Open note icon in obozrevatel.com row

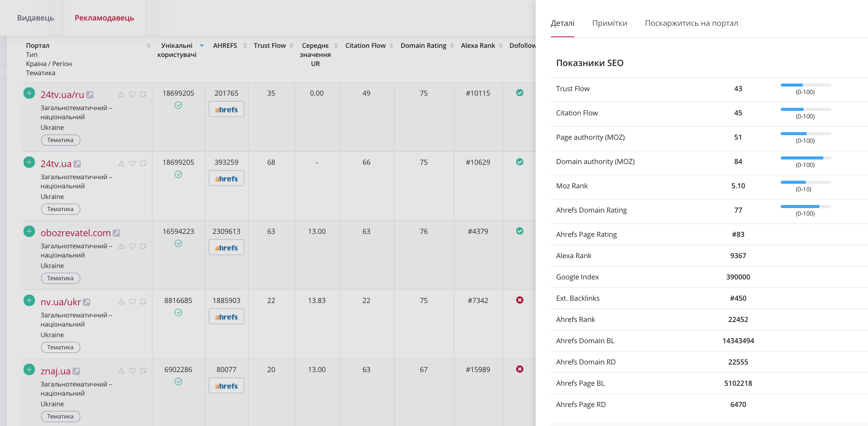click(x=143, y=246)
